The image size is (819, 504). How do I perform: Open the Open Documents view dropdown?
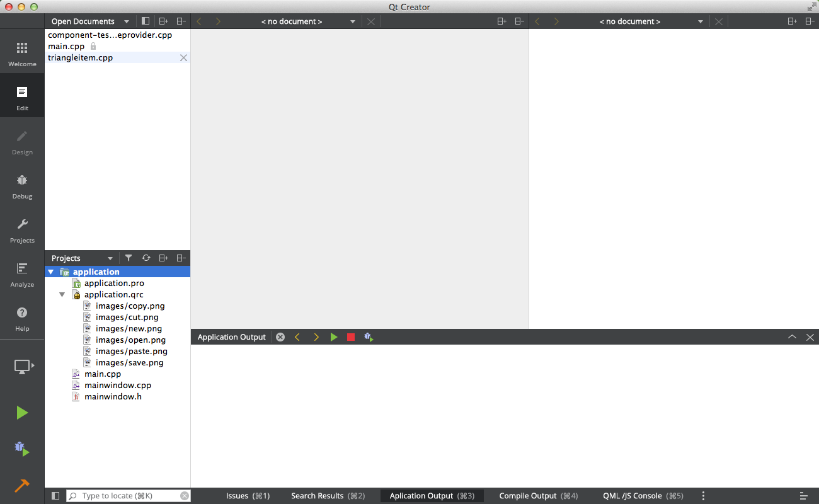tap(127, 21)
